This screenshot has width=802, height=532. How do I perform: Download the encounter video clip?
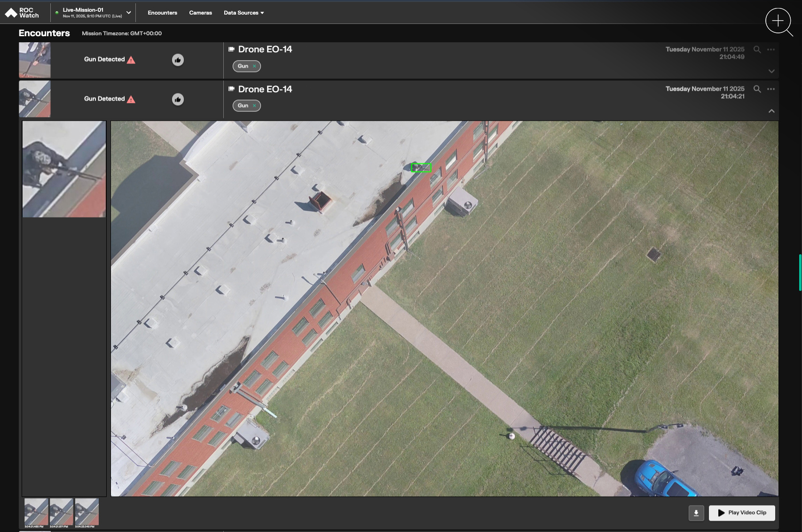pyautogui.click(x=696, y=513)
